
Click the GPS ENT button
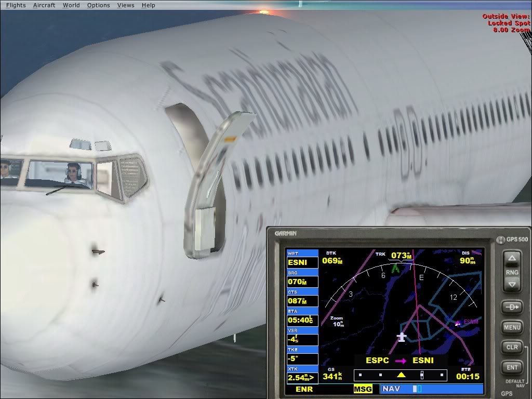point(512,367)
